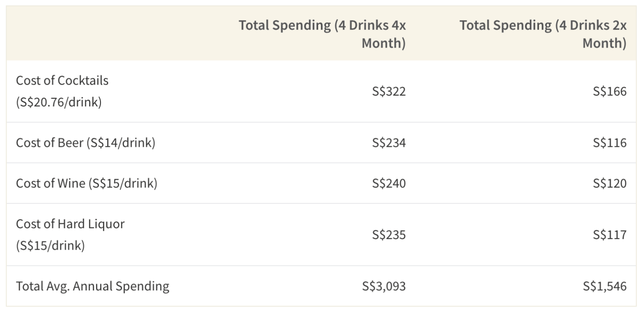Click the S$166 cocktails value
Screen dimensions: 644x313
pos(610,91)
